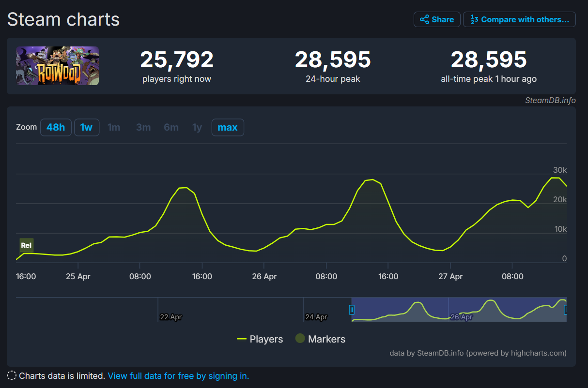
Task: Open Compare with others
Action: click(519, 19)
